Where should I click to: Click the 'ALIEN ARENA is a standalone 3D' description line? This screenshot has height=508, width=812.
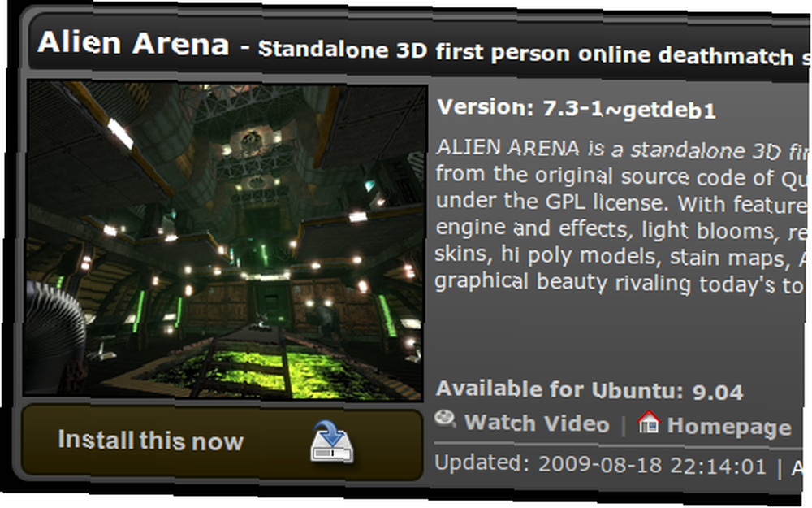click(x=621, y=150)
